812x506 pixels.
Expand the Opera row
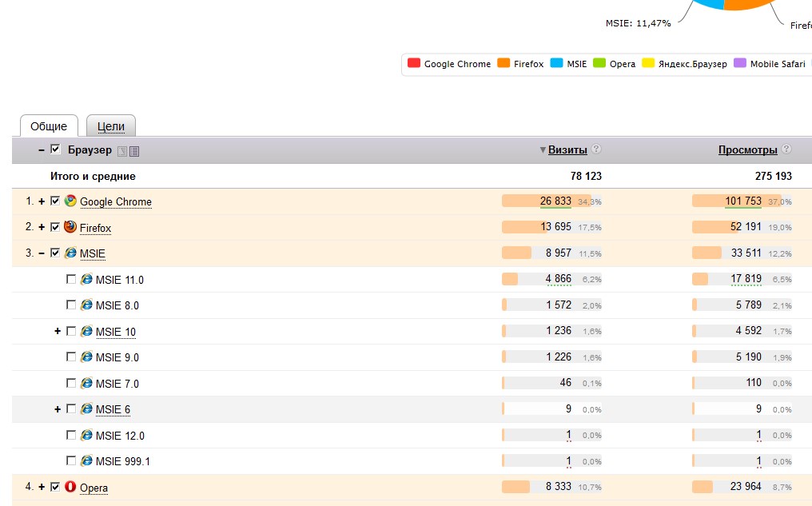click(x=42, y=487)
